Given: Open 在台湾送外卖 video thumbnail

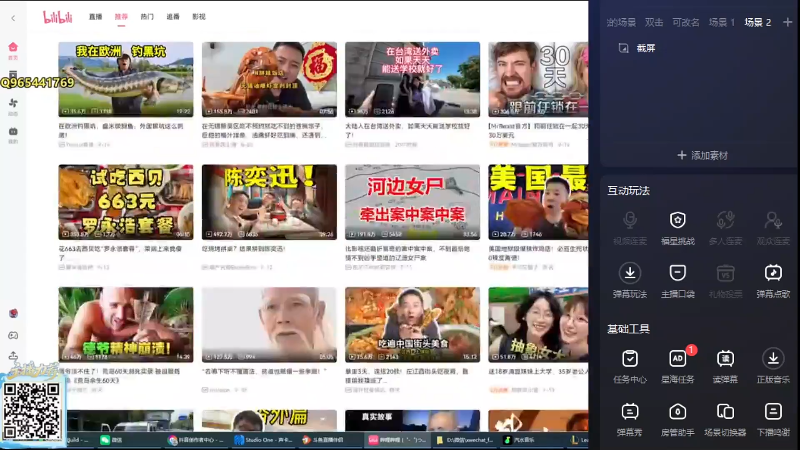Looking at the screenshot, I should point(412,79).
